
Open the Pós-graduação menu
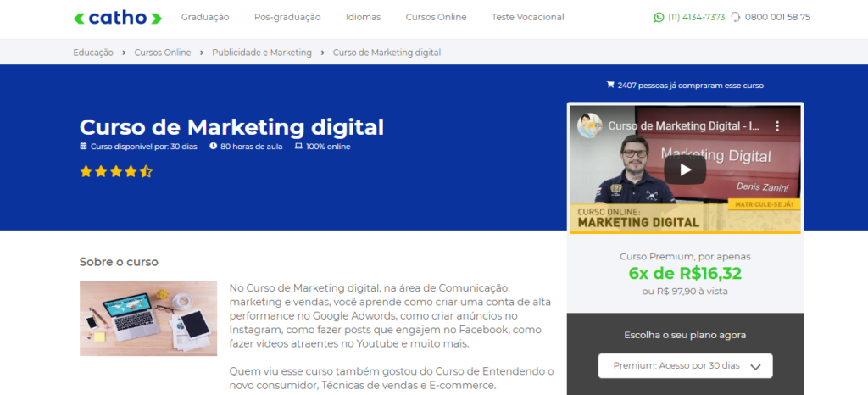[287, 17]
